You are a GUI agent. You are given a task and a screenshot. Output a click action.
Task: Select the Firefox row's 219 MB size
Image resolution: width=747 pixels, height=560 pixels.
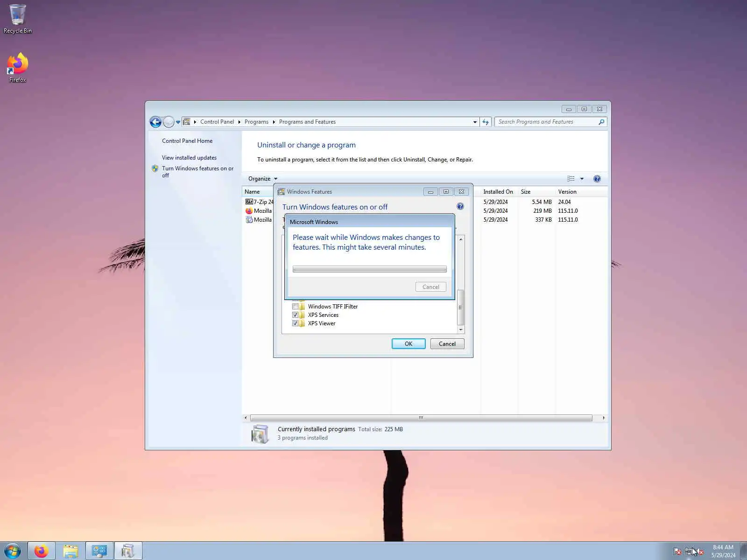(543, 211)
